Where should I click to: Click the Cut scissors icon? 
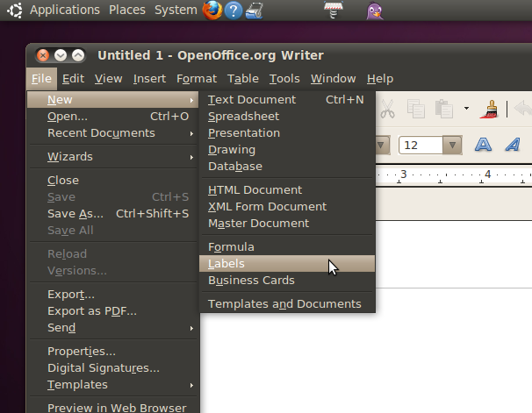(x=387, y=109)
